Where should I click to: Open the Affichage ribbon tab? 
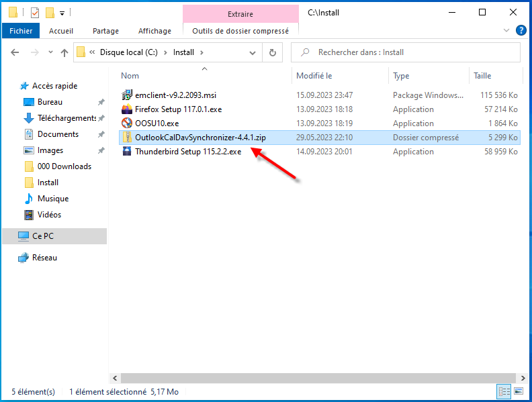pos(154,31)
